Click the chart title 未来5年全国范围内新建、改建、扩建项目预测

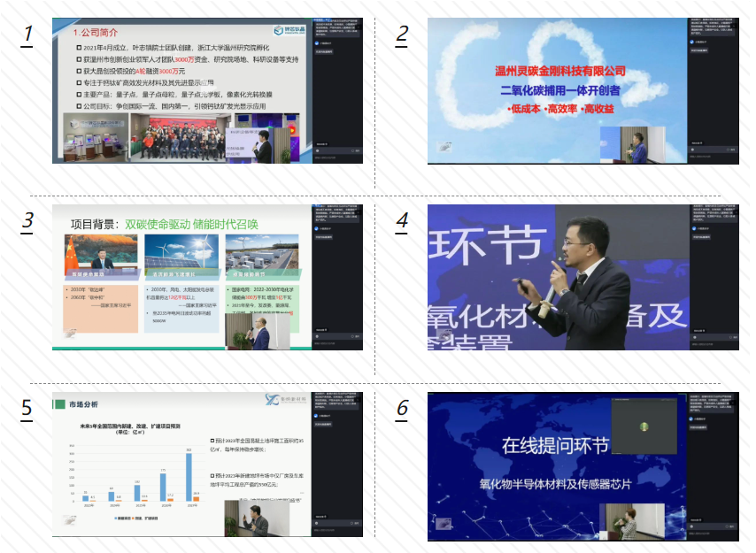tap(130, 426)
